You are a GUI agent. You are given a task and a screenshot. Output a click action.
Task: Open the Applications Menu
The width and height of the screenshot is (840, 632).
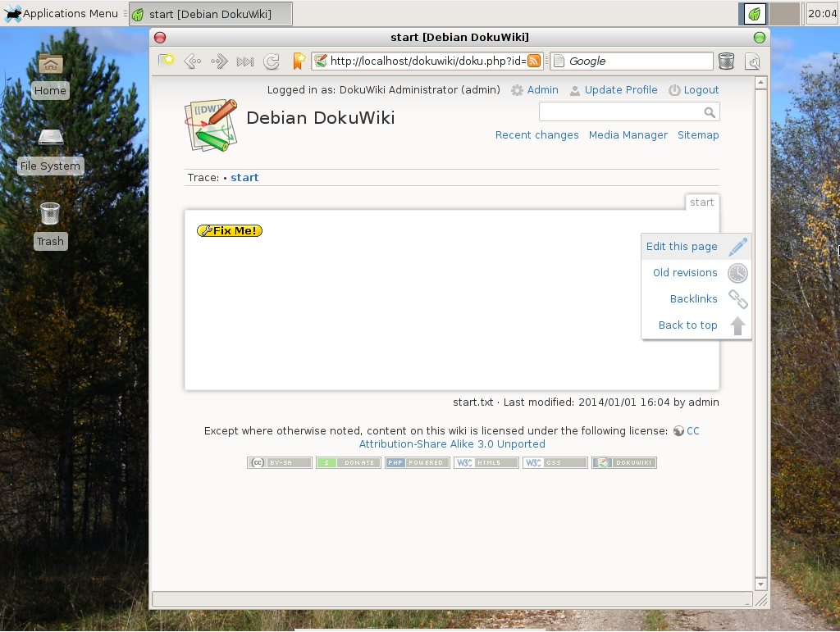[x=62, y=13]
